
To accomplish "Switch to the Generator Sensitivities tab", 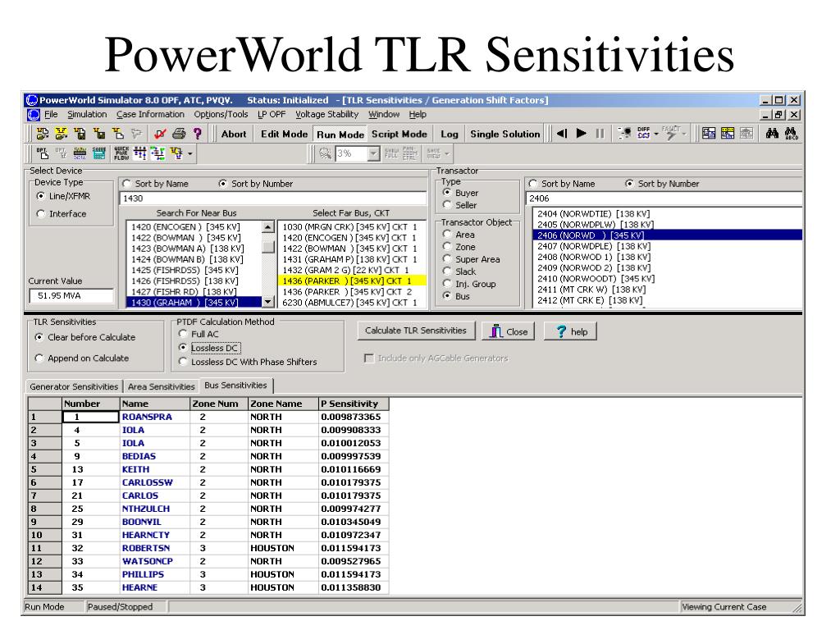I will click(74, 386).
